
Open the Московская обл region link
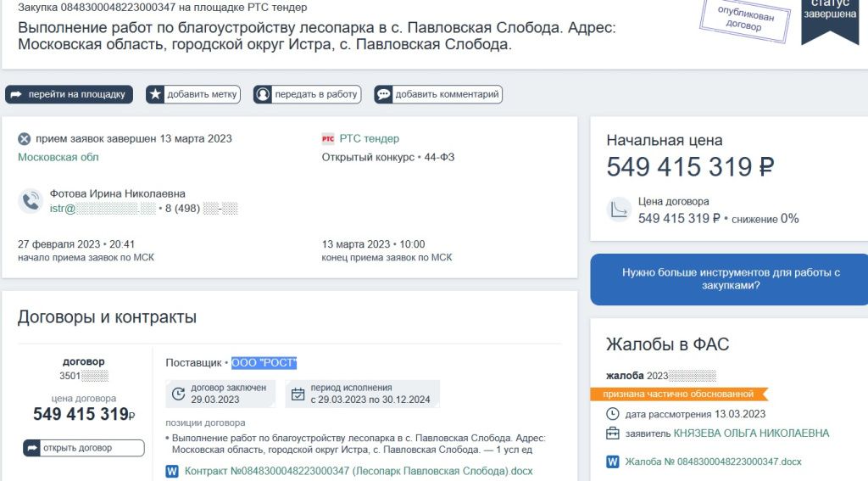click(x=58, y=157)
